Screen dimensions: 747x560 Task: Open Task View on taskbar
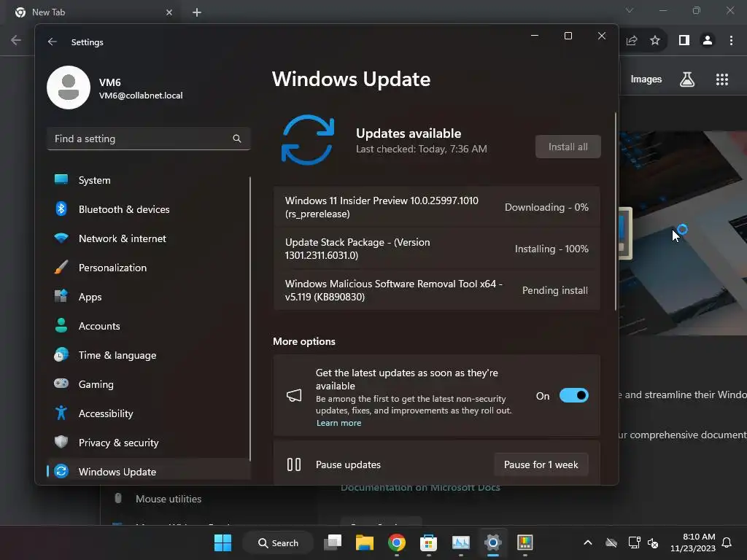pyautogui.click(x=333, y=542)
